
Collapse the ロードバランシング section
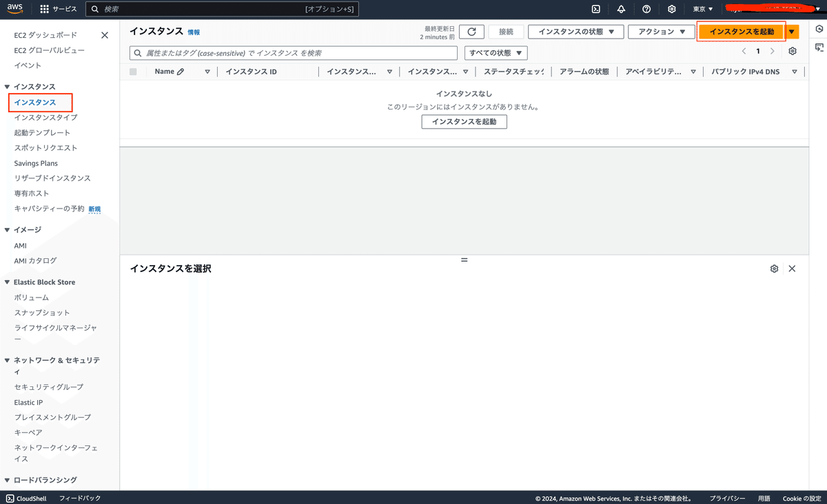7,480
